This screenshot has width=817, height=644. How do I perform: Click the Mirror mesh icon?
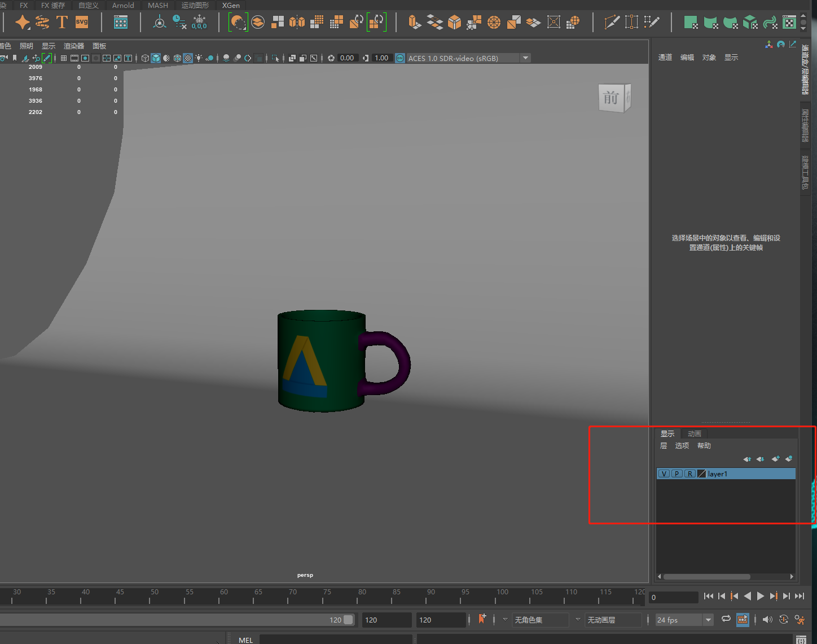[x=297, y=22]
